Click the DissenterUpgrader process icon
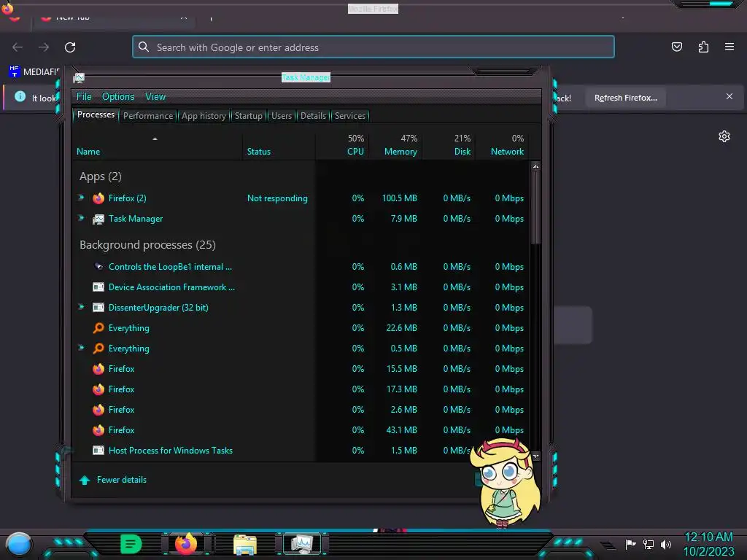747x560 pixels. (x=98, y=308)
